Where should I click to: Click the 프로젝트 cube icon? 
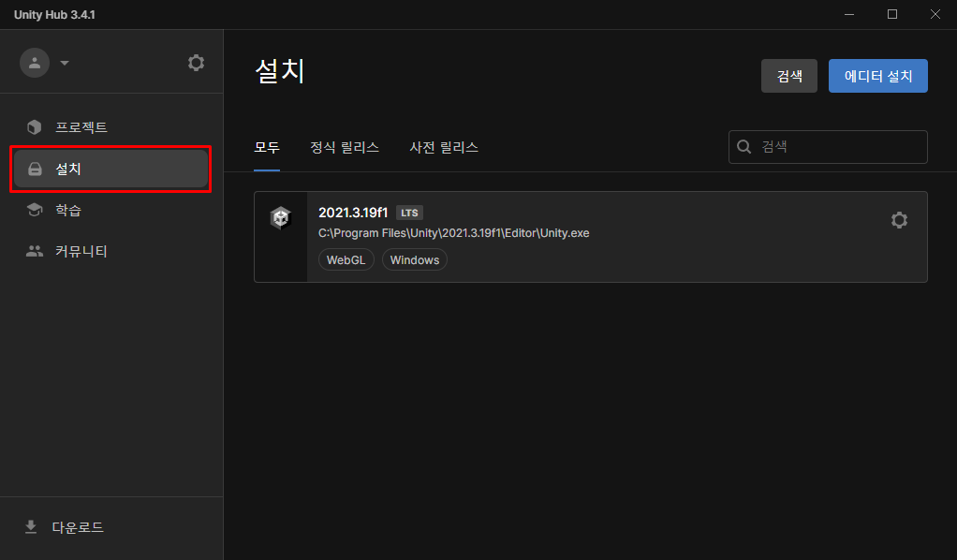34,127
